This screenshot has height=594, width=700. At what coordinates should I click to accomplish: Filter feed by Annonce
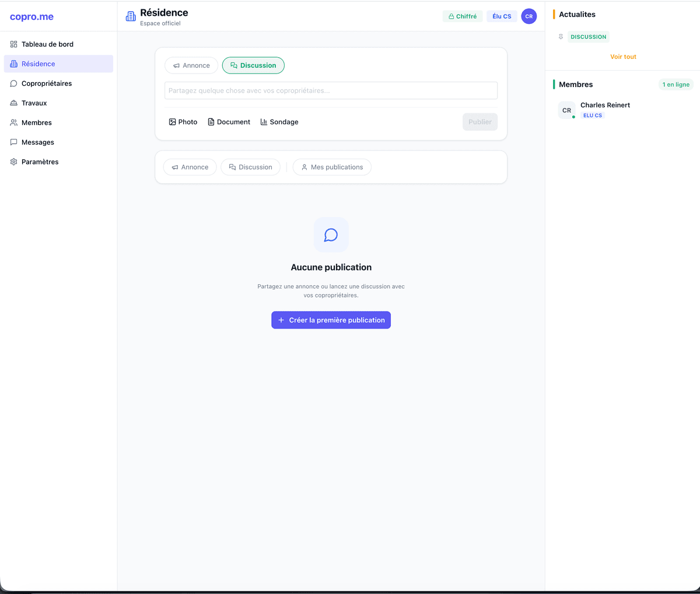click(x=190, y=167)
